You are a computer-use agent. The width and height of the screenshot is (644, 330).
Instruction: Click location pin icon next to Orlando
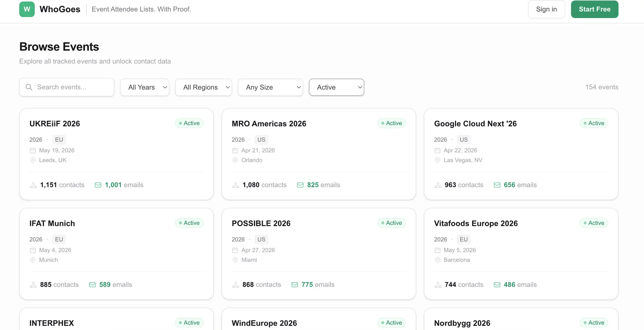pyautogui.click(x=235, y=160)
